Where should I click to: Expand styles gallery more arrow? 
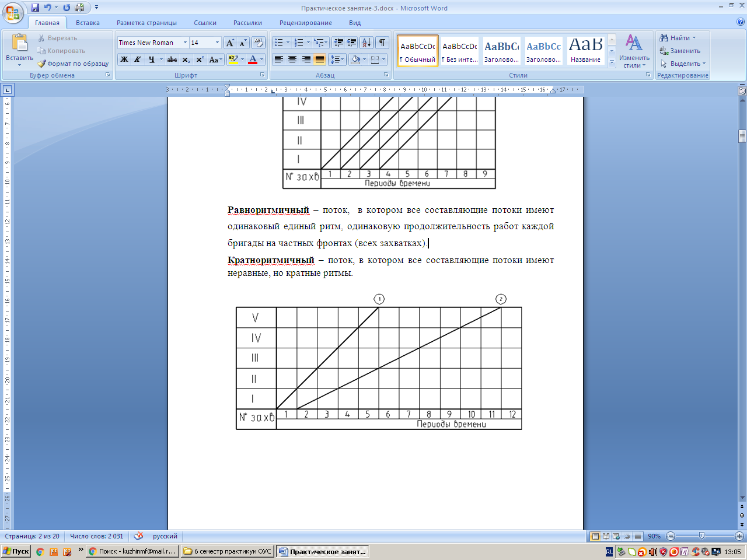pyautogui.click(x=612, y=62)
